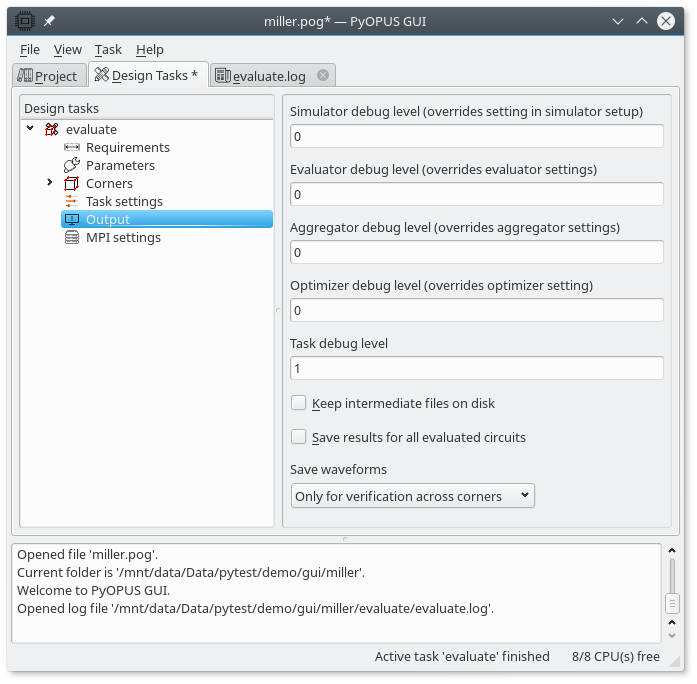The height and width of the screenshot is (684, 697).
Task: Click the Corners cube icon in tree
Action: click(x=71, y=184)
